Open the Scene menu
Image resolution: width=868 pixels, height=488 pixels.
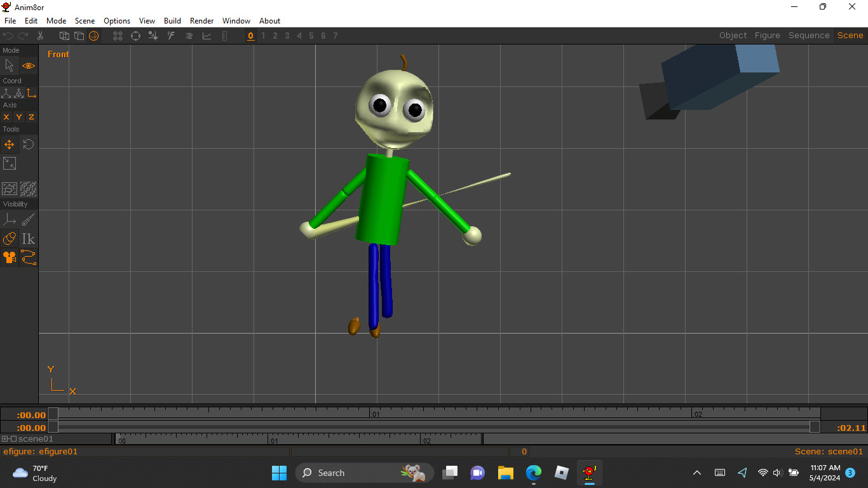coord(85,20)
